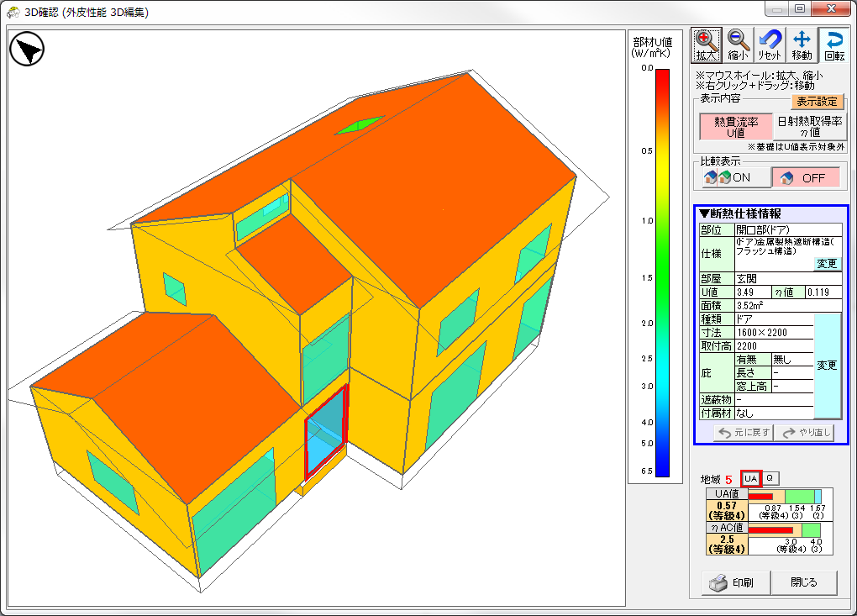
Task: Click the 部材U値 legend title
Action: pos(652,47)
